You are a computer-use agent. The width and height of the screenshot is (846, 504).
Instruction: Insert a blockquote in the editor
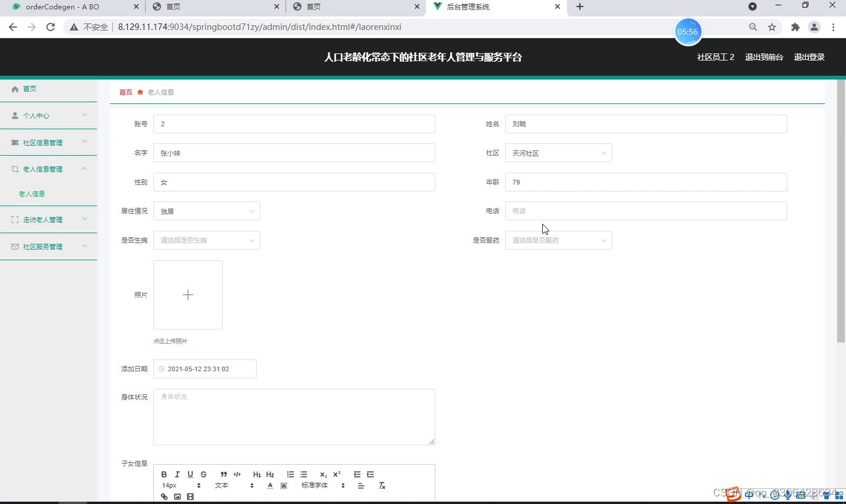coord(224,474)
